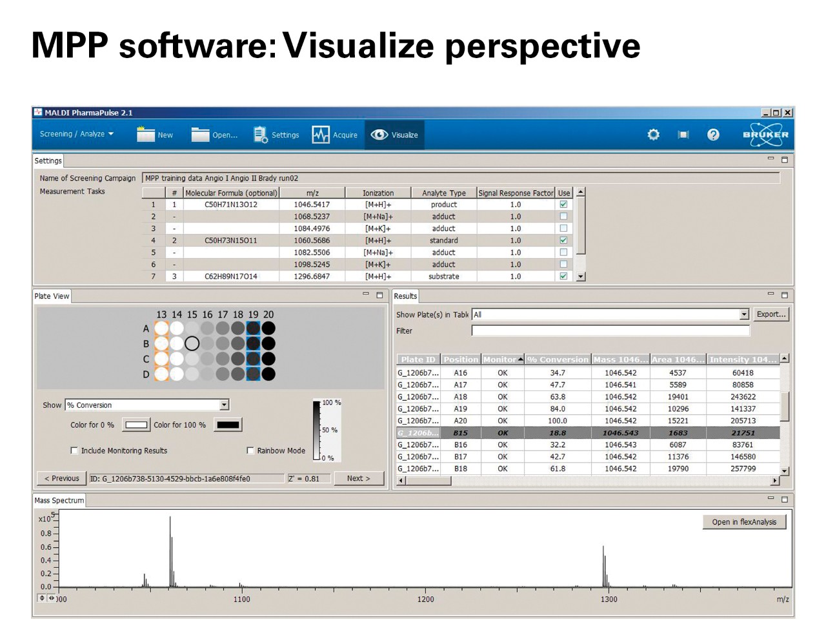Image resolution: width=826 pixels, height=644 pixels.
Task: Open the Show % Conversion dropdown
Action: tap(224, 405)
